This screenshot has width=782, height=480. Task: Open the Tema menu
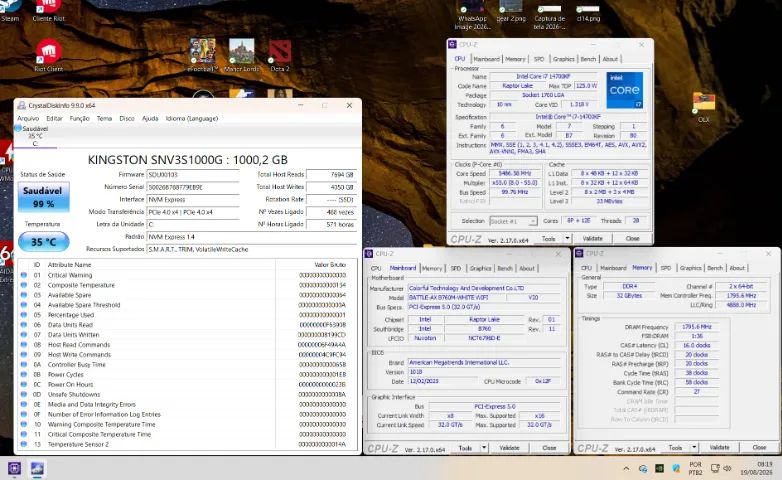pyautogui.click(x=104, y=118)
